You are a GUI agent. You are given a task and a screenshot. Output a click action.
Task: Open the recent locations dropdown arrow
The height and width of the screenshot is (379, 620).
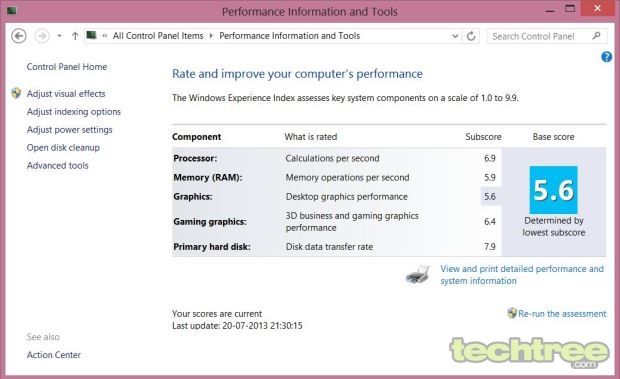(59, 36)
